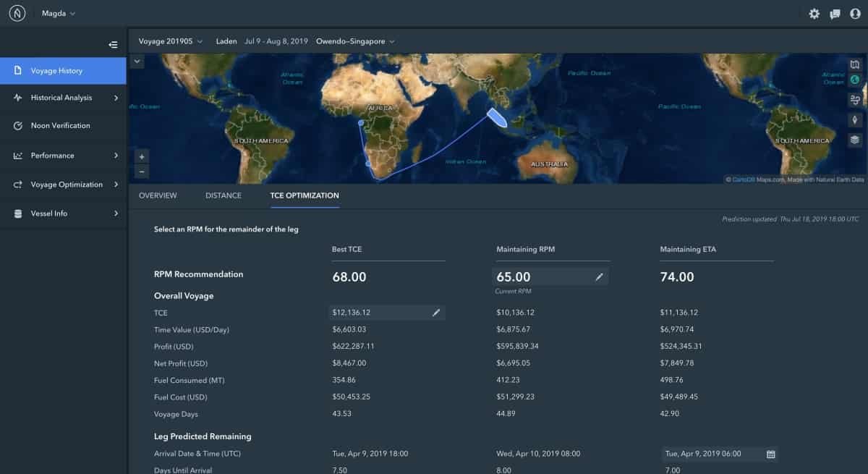Click the 354.86 fuel consumed value
This screenshot has height=474, width=868.
click(x=344, y=381)
